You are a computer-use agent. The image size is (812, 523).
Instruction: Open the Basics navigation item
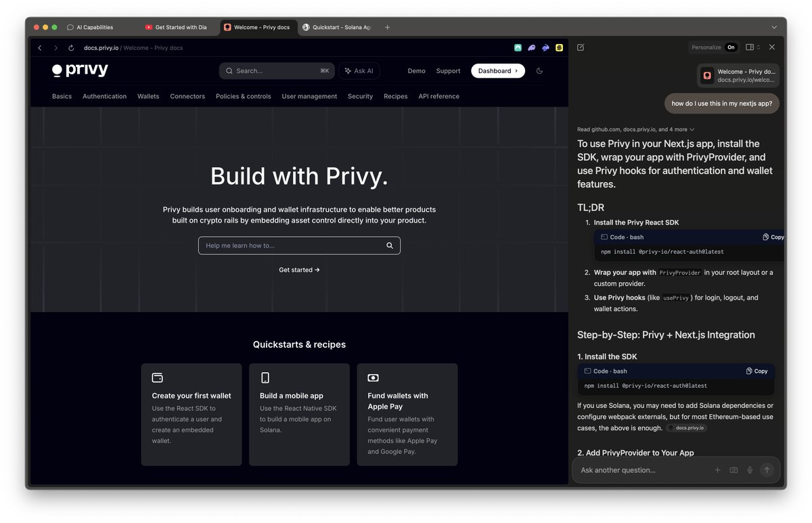62,96
